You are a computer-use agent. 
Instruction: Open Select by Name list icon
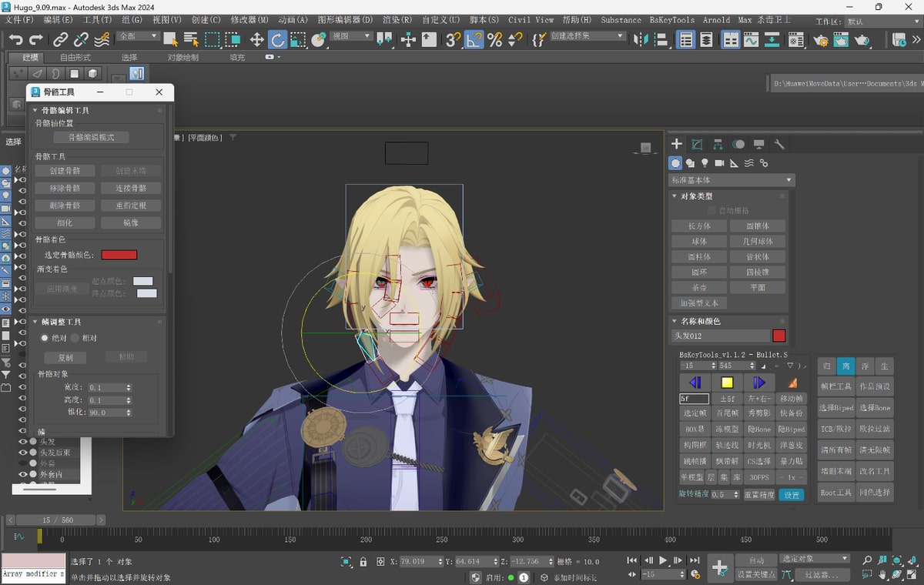click(191, 39)
